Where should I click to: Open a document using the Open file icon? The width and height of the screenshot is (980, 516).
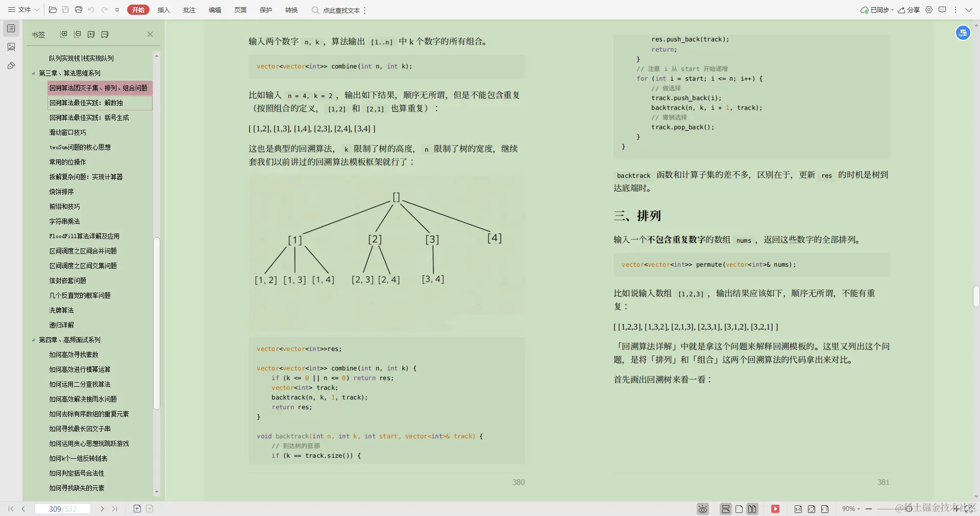tap(53, 10)
